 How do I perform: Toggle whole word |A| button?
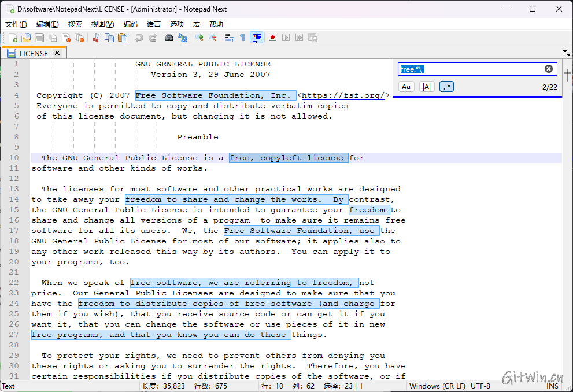point(427,87)
